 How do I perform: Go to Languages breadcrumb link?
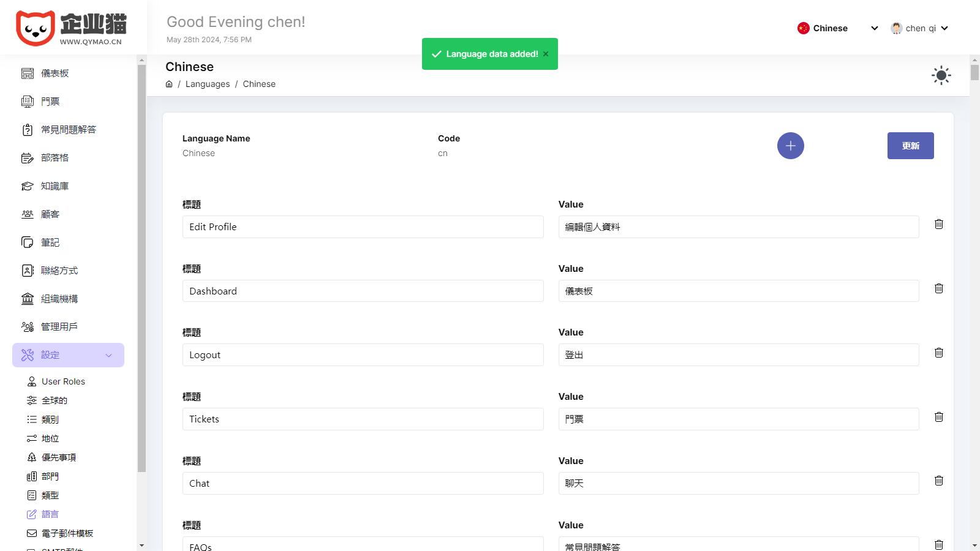(208, 84)
